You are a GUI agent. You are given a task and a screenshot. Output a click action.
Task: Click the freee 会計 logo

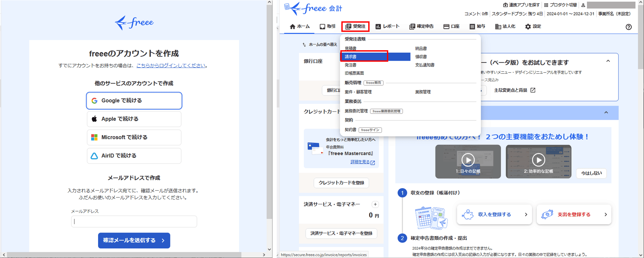click(313, 9)
